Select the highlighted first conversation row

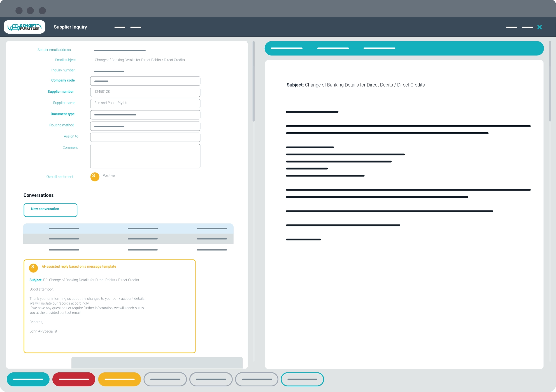coord(128,228)
